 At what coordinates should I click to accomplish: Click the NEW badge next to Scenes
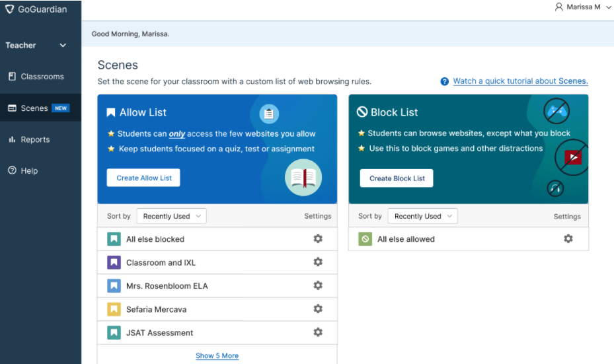tap(61, 108)
